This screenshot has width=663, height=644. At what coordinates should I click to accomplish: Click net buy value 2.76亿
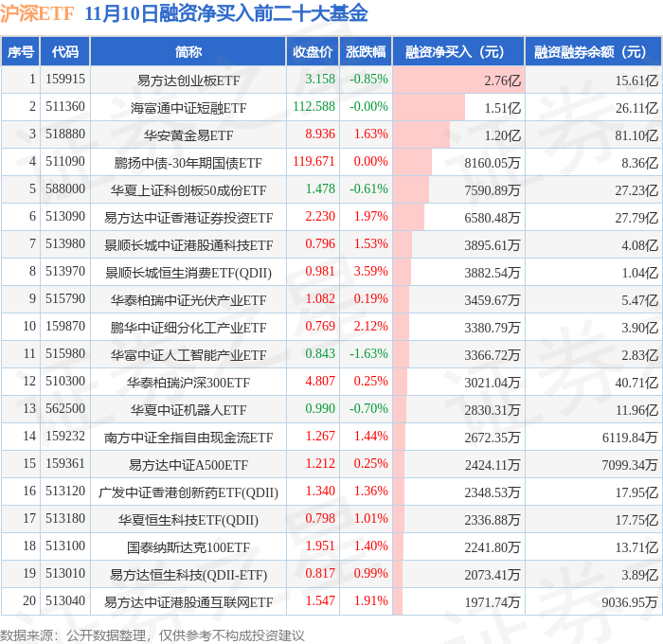[502, 80]
